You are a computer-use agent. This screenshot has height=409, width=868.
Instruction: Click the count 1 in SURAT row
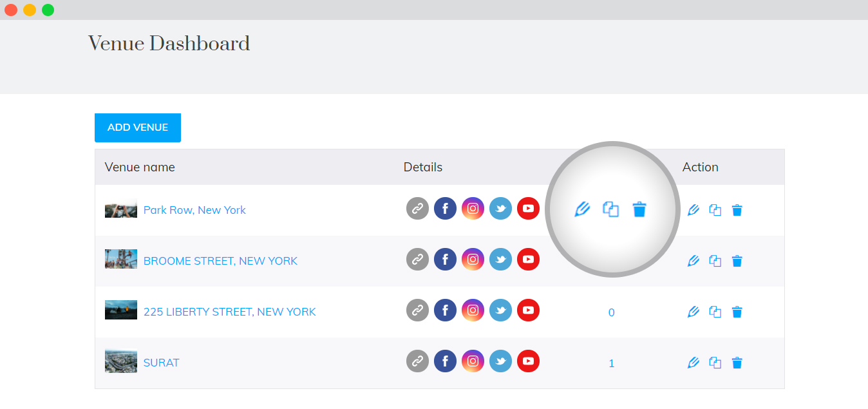pyautogui.click(x=611, y=363)
